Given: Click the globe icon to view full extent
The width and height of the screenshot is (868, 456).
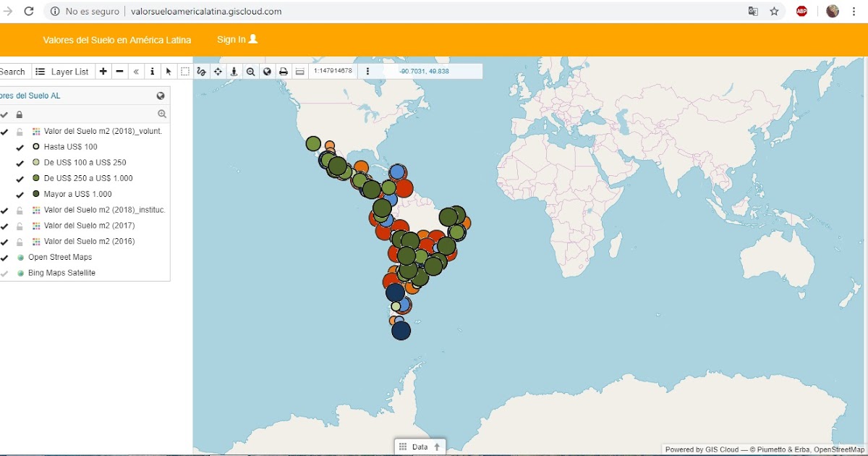Looking at the screenshot, I should pos(267,72).
